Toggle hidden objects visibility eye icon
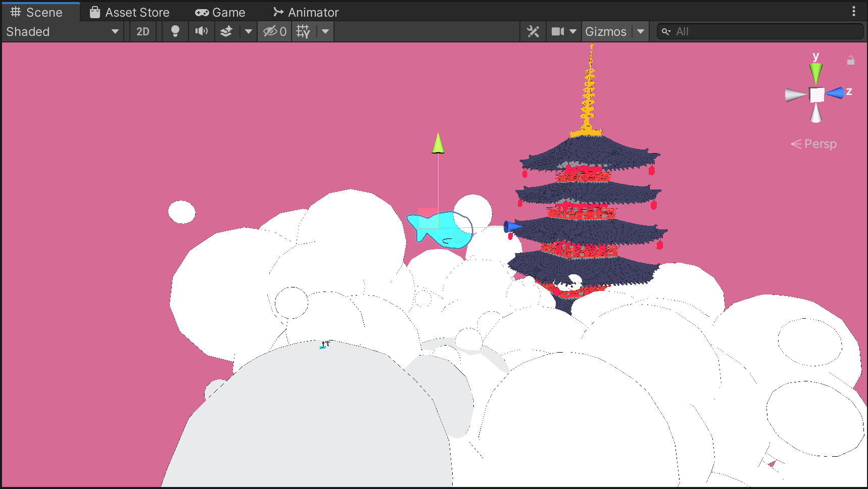The width and height of the screenshot is (868, 489). pyautogui.click(x=275, y=31)
